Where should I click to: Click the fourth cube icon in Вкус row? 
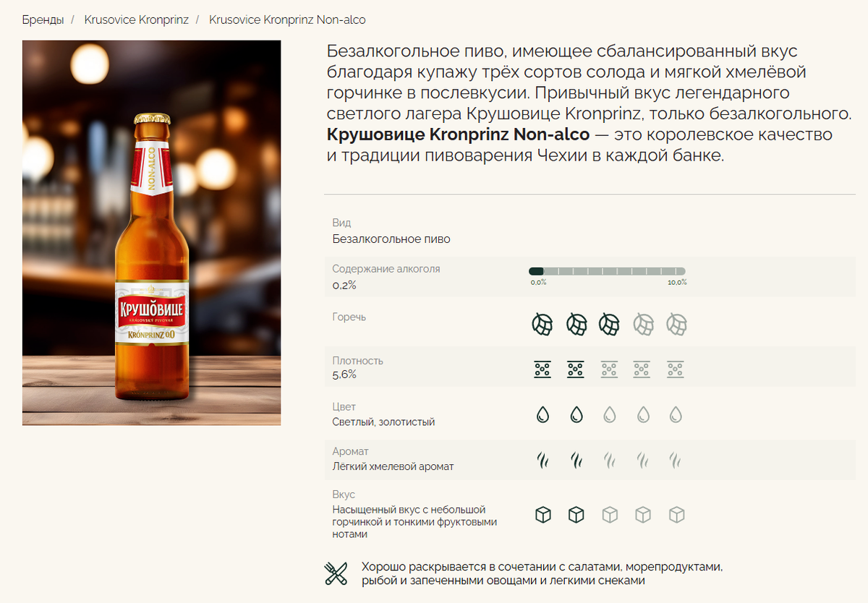tap(643, 515)
